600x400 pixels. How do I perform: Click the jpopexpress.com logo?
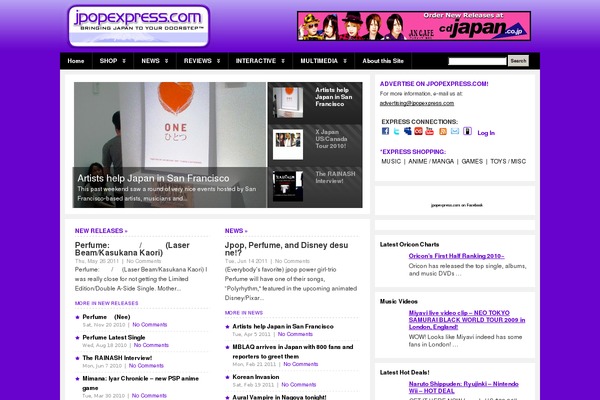tap(139, 26)
